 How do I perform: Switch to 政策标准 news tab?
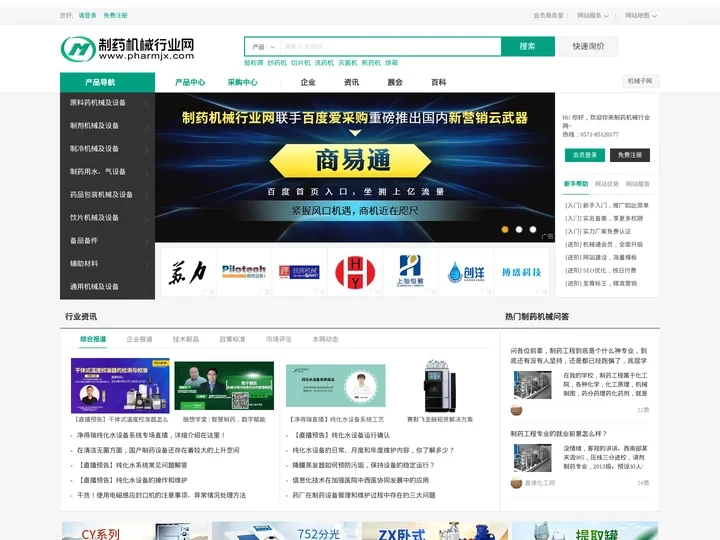(232, 339)
